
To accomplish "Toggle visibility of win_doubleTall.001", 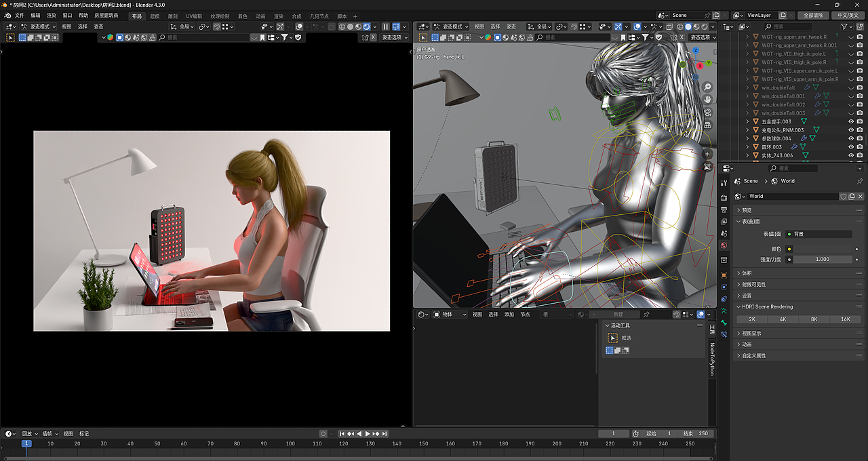I will point(851,96).
